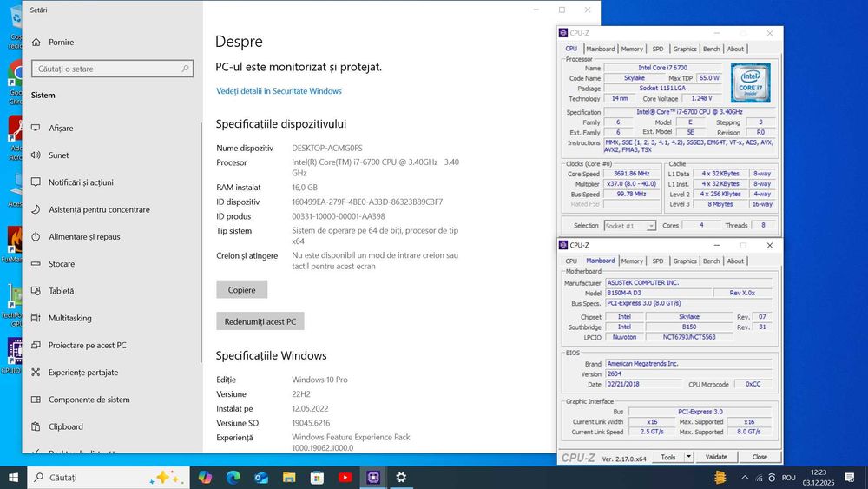Open the Selection Socket #1 combo box

click(x=630, y=226)
